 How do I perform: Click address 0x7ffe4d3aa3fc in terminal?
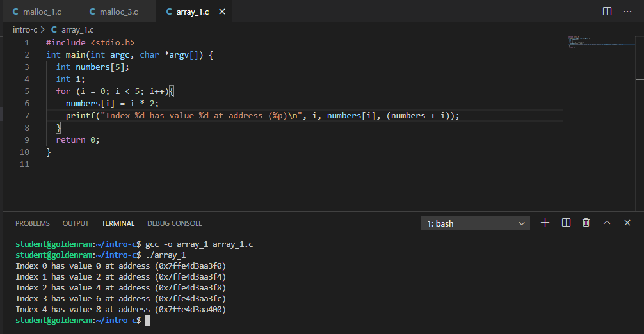tap(191, 299)
